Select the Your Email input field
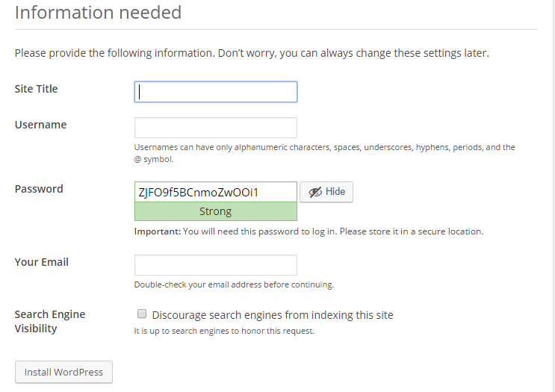This screenshot has width=555, height=392. (216, 265)
